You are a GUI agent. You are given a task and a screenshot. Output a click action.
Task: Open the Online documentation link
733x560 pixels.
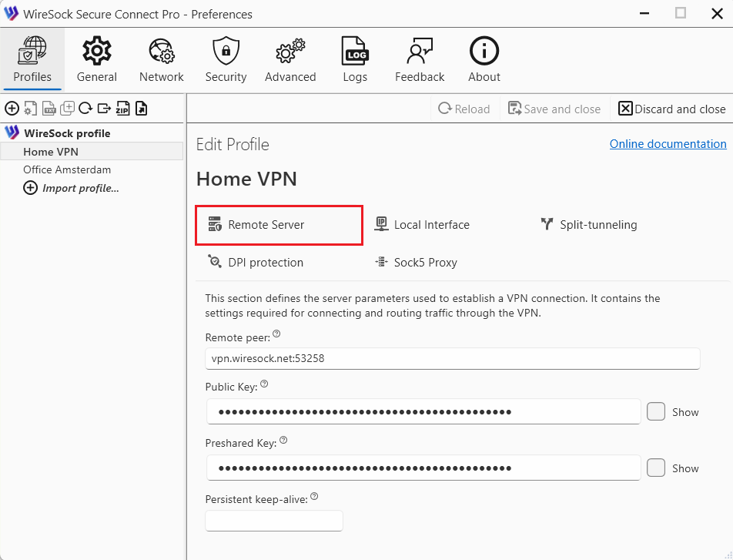click(668, 143)
